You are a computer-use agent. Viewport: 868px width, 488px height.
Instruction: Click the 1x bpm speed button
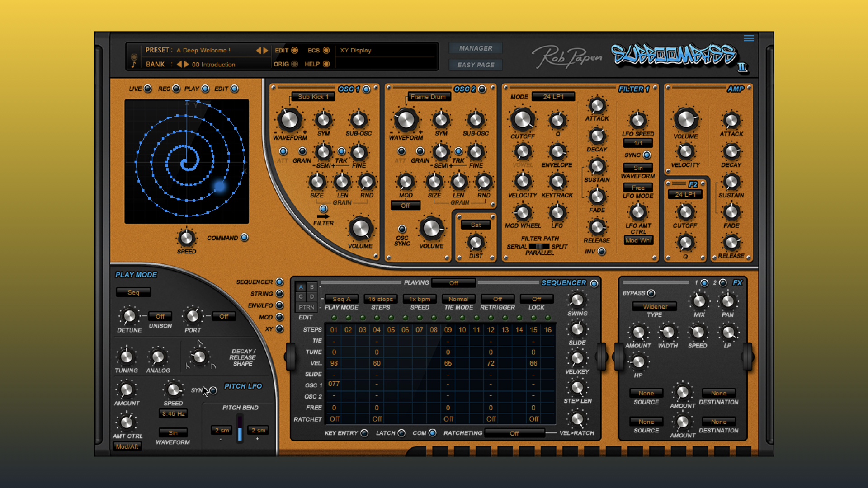pyautogui.click(x=420, y=299)
